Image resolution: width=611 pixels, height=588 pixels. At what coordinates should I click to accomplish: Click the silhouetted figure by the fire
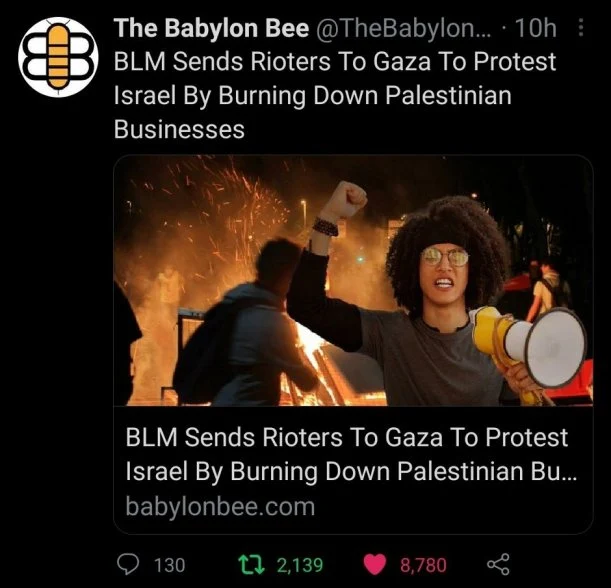pos(244,323)
